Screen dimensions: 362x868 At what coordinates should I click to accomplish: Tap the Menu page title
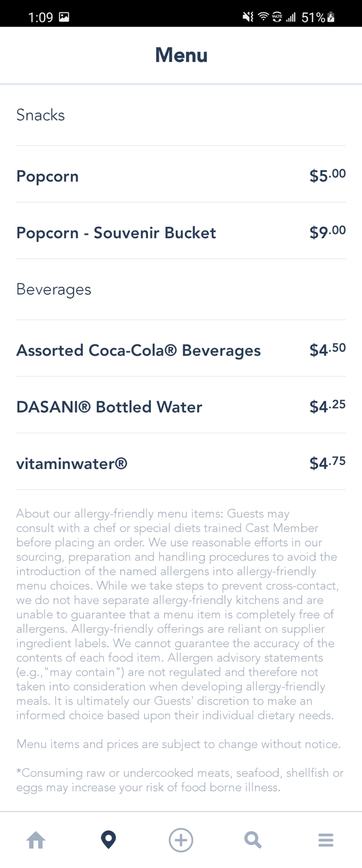pyautogui.click(x=181, y=55)
